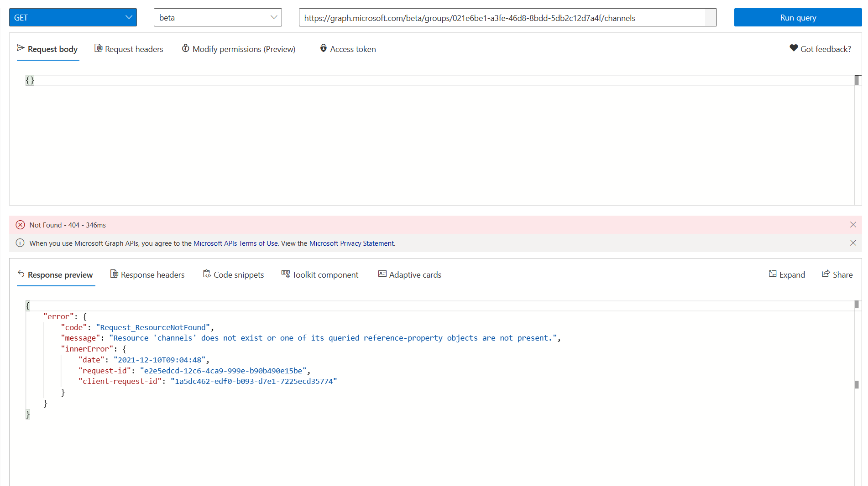868x486 pixels.
Task: Open the Code snippets tab
Action: pos(233,274)
